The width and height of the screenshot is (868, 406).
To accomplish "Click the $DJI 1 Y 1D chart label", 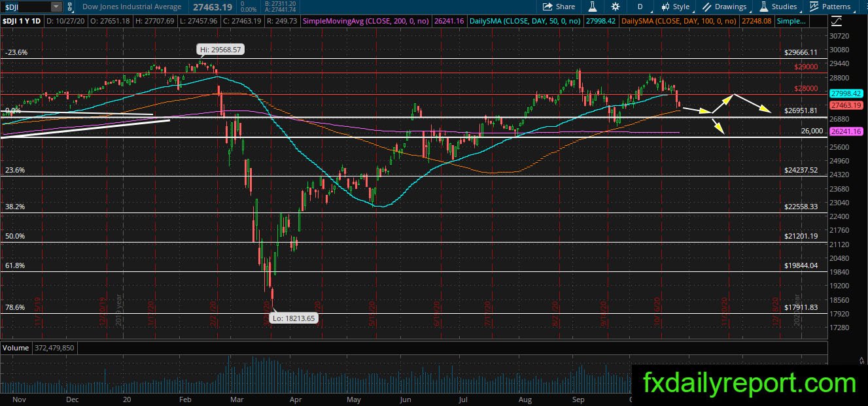I will pyautogui.click(x=22, y=21).
